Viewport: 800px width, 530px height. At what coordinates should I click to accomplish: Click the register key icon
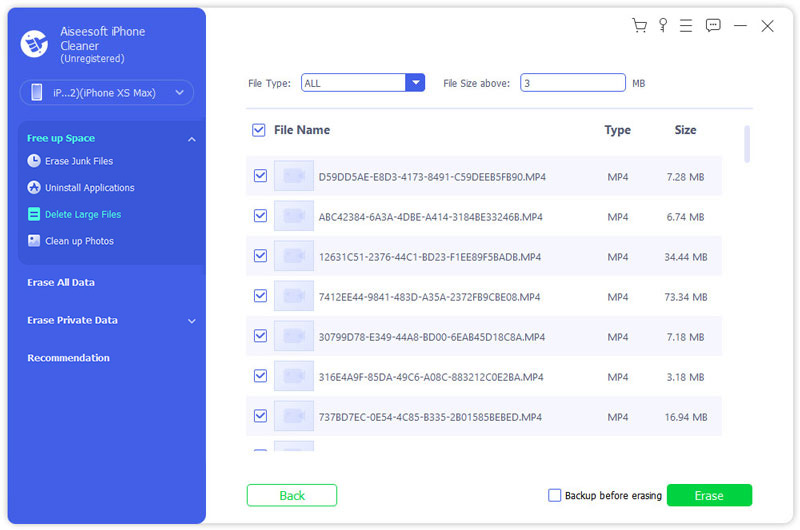tap(663, 25)
